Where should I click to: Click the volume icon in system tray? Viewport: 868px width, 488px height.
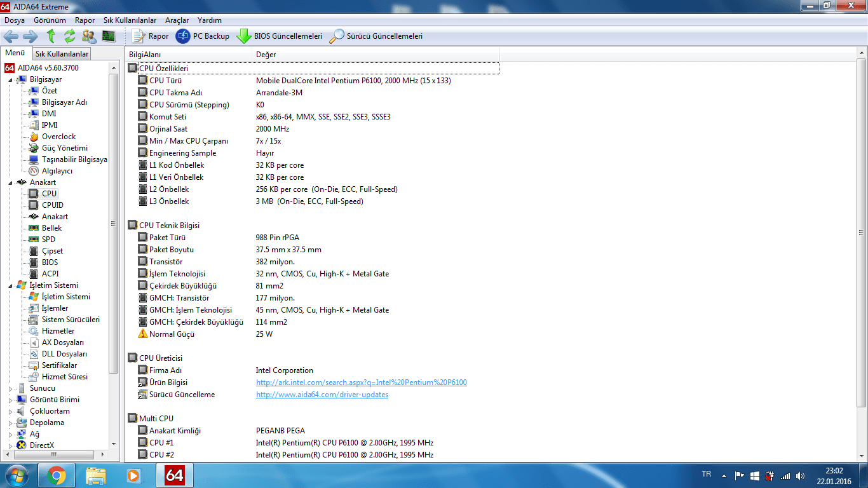800,475
